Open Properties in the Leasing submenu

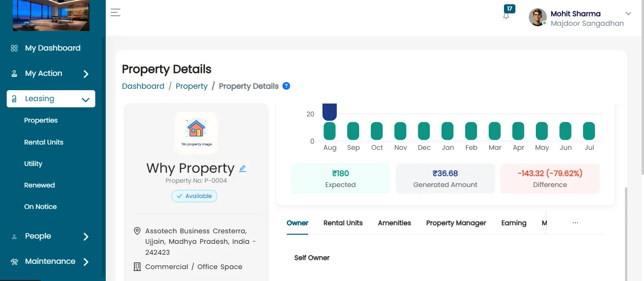tap(41, 120)
